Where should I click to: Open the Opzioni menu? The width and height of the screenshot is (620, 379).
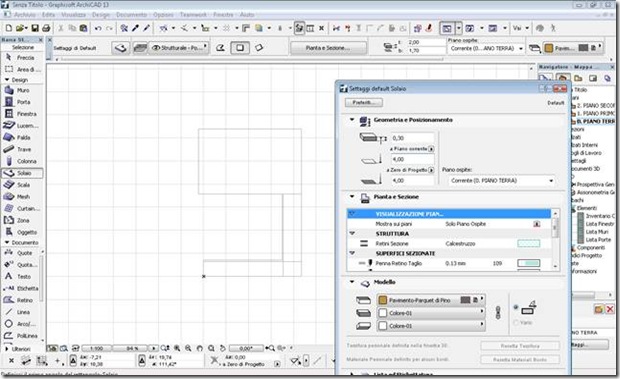click(x=163, y=15)
